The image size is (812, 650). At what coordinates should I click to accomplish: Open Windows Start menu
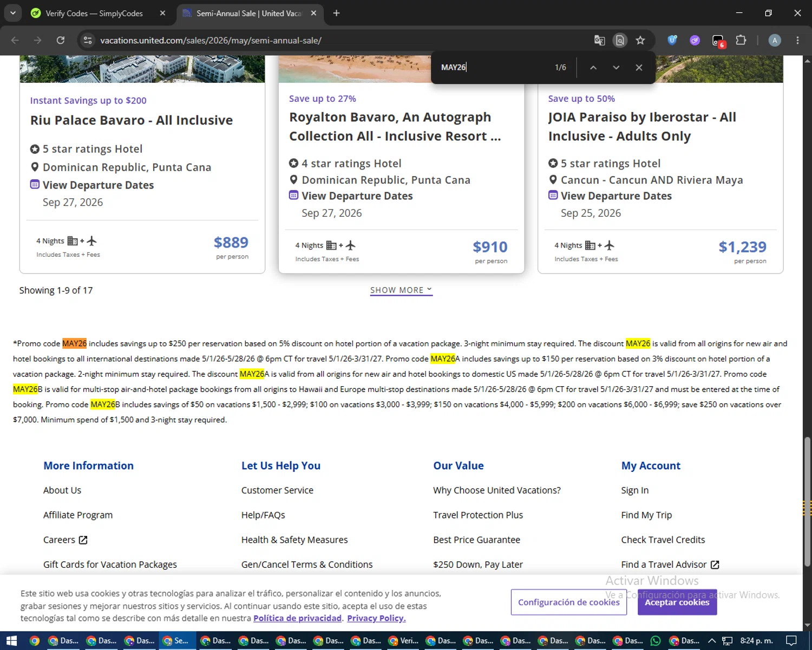[11, 641]
